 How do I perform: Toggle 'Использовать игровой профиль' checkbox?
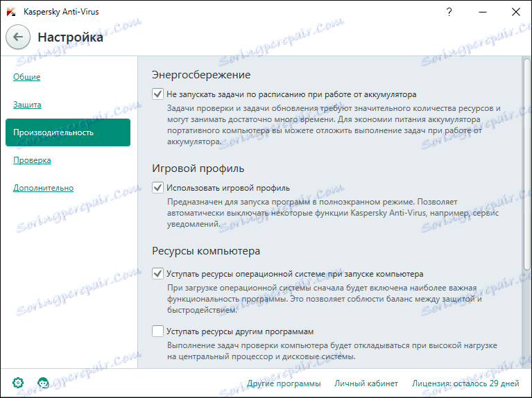click(157, 188)
